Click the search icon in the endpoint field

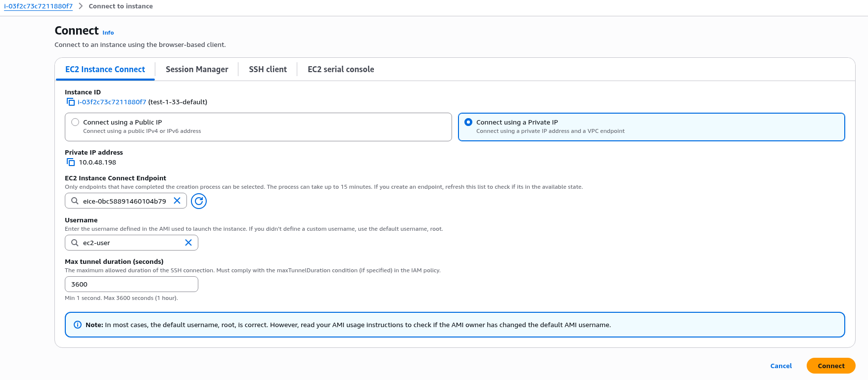coord(75,201)
